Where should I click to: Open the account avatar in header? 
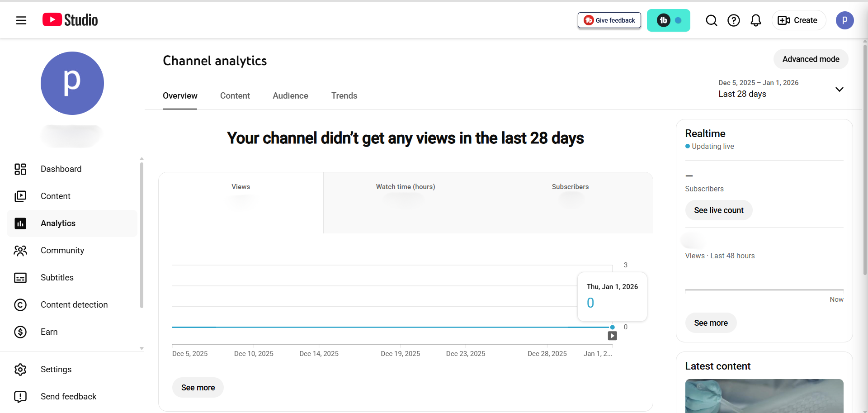(844, 20)
